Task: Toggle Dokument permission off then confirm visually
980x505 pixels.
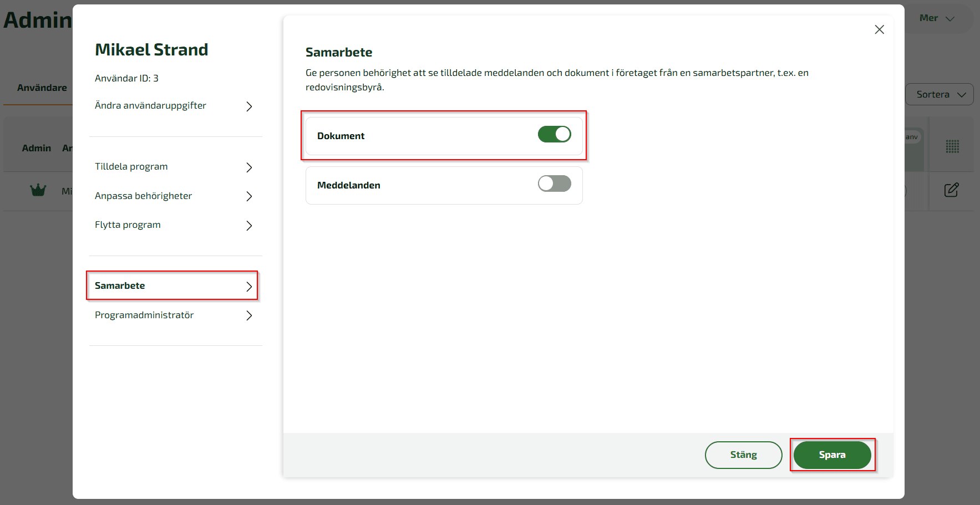Action: [x=554, y=134]
